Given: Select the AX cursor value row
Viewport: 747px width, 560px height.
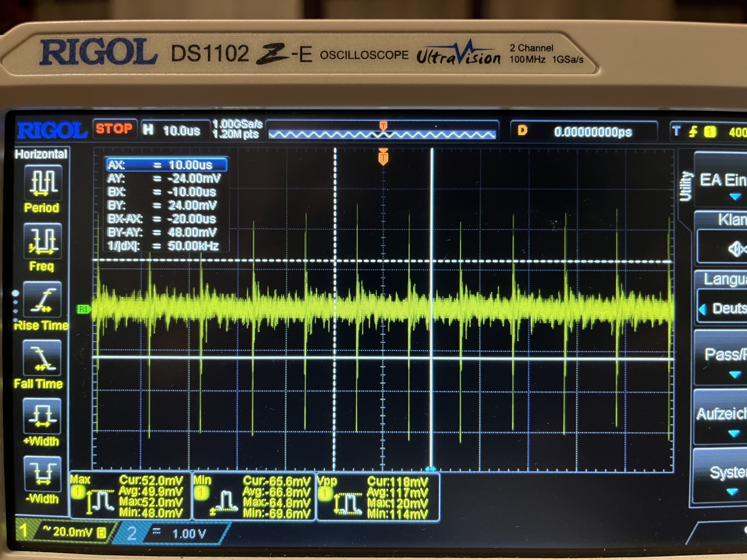Looking at the screenshot, I should [x=167, y=165].
